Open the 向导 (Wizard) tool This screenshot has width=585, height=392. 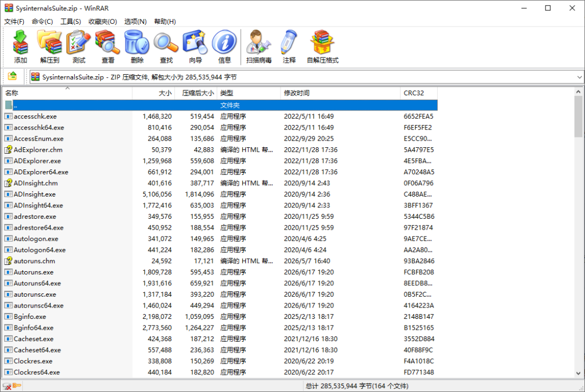[195, 42]
